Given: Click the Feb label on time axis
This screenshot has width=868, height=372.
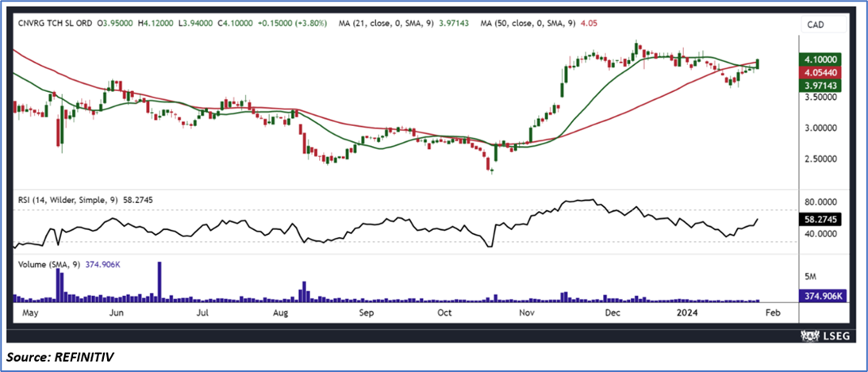Looking at the screenshot, I should (773, 313).
